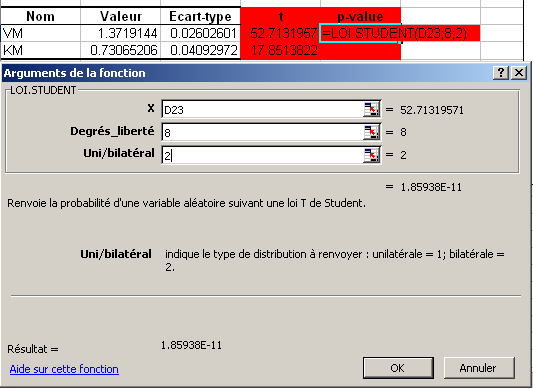Close the Arguments de la fonction dialog
The width and height of the screenshot is (533, 389).
pyautogui.click(x=519, y=72)
